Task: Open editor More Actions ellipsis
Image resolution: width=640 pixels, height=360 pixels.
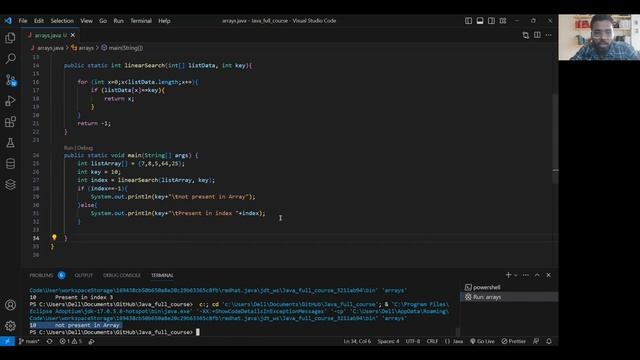Action: (549, 35)
